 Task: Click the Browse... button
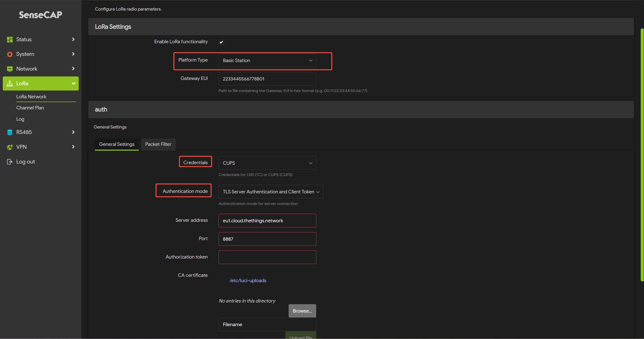coord(302,311)
